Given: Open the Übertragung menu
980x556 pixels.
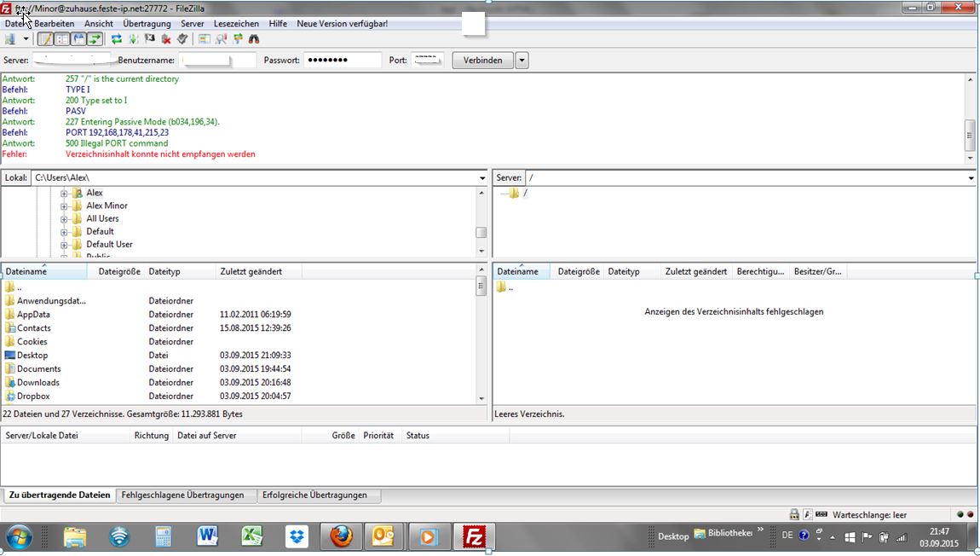Looking at the screenshot, I should 147,24.
